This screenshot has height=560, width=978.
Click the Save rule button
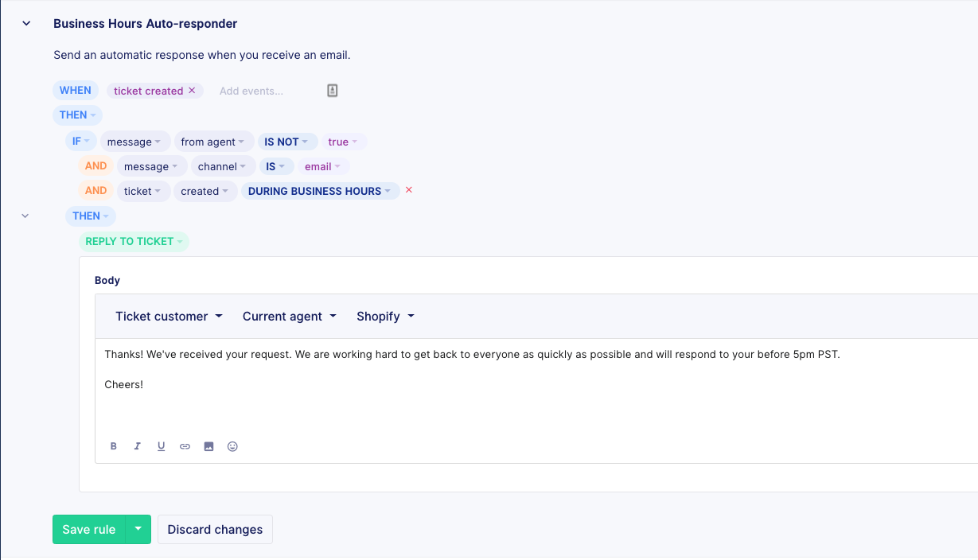click(x=89, y=530)
